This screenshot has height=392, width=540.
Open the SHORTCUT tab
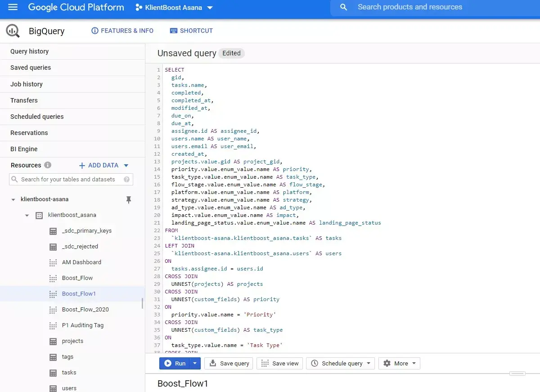tap(191, 31)
